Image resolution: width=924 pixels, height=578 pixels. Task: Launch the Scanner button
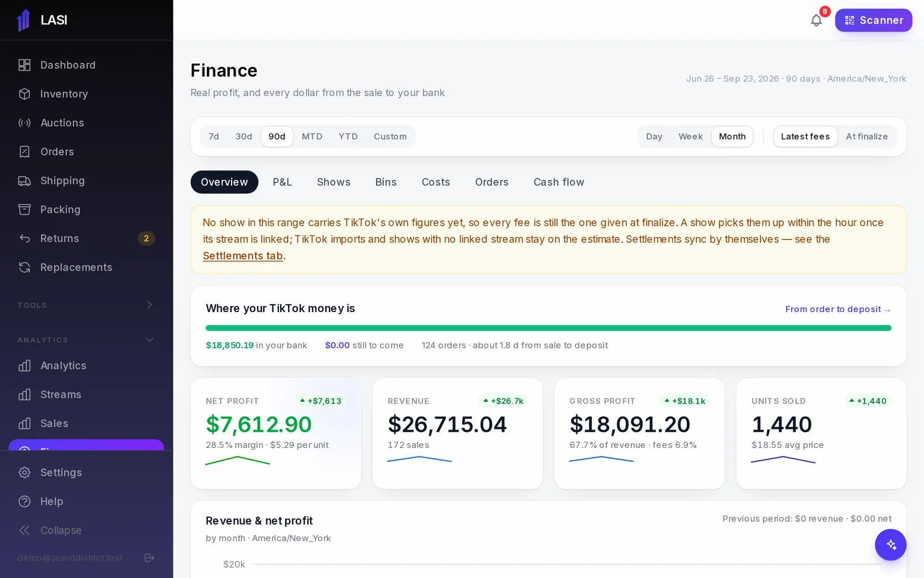click(x=874, y=20)
